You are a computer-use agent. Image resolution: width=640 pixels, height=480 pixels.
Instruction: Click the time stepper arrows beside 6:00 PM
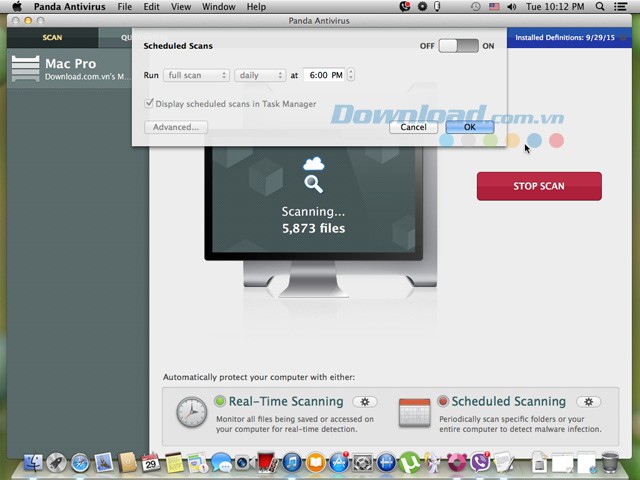351,75
